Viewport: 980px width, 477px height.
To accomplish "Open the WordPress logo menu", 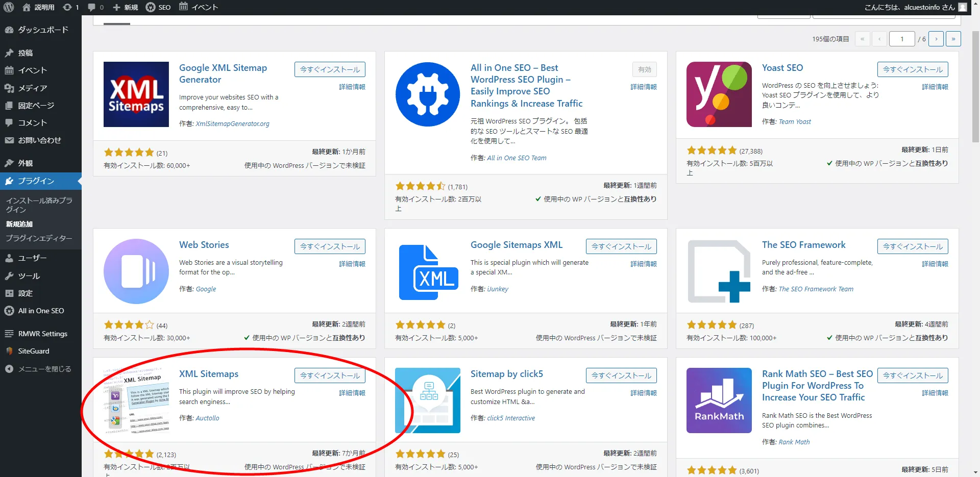I will [9, 7].
